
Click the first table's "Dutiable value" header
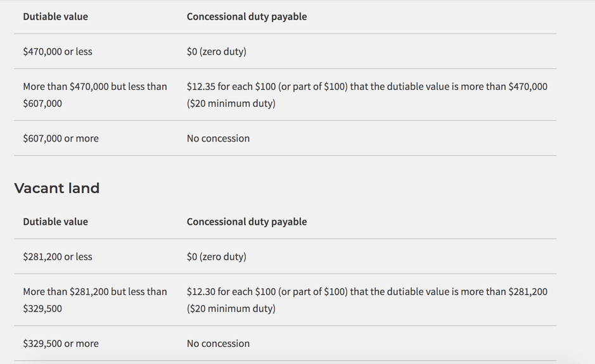tap(55, 16)
